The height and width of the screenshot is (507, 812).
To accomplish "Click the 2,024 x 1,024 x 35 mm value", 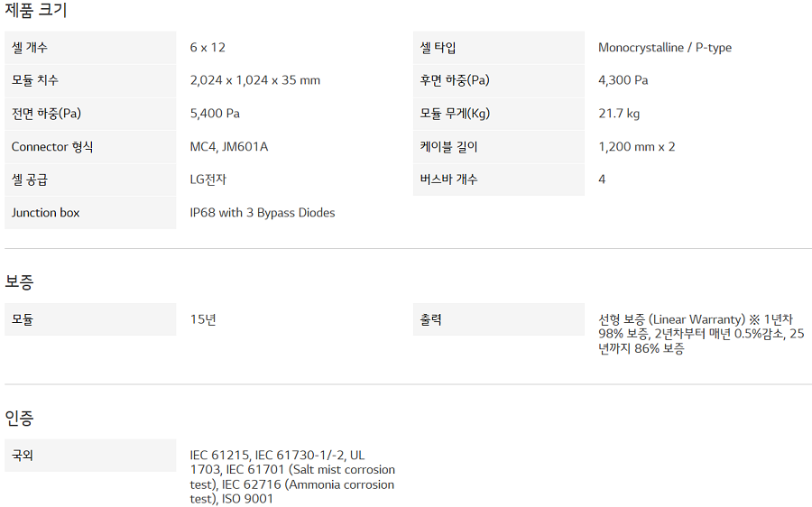I will tap(254, 80).
